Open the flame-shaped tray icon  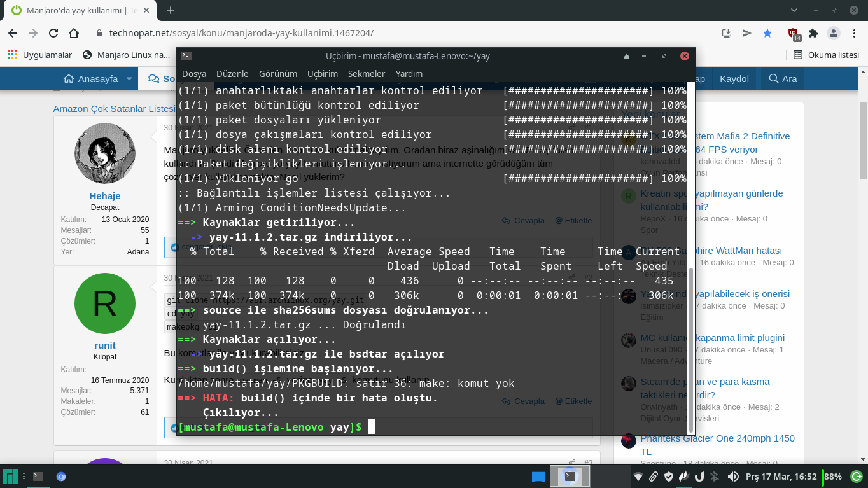[684, 477]
